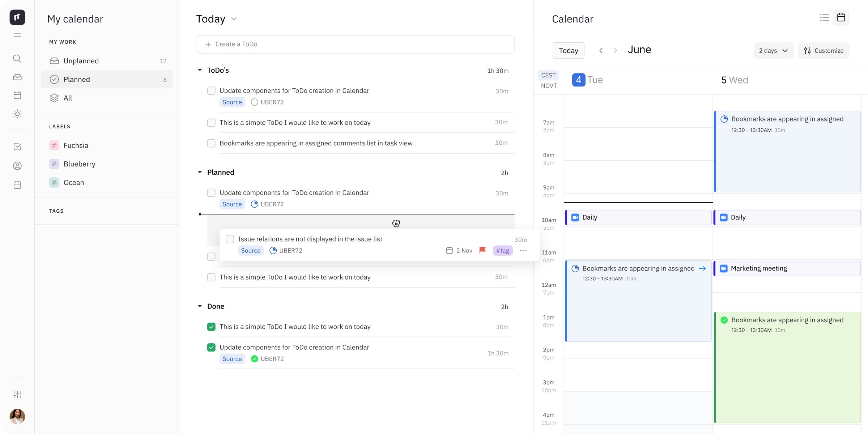868x434 pixels.
Task: Check Bookmarks are appearing task checkbox
Action: click(211, 143)
